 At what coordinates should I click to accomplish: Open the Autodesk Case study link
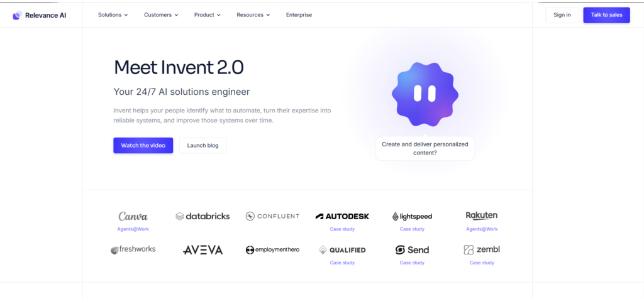click(342, 229)
